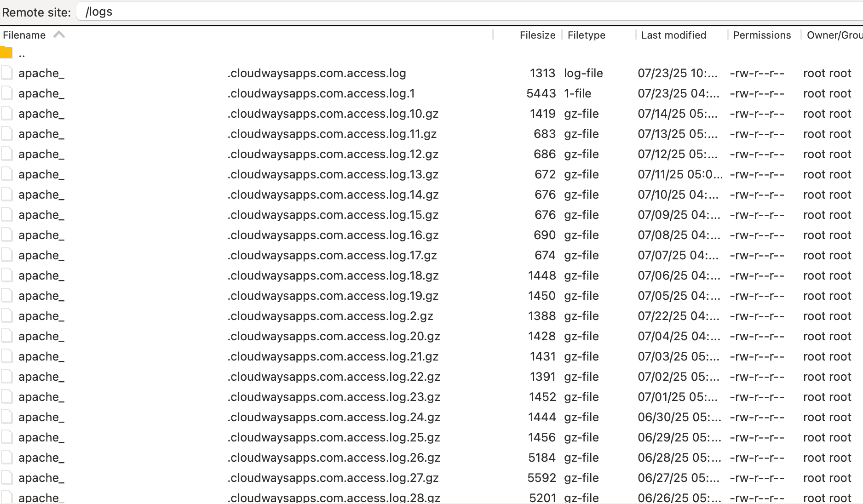Click file icon of access.log.18.gz row
Screen dimensions: 863x504
(6, 275)
